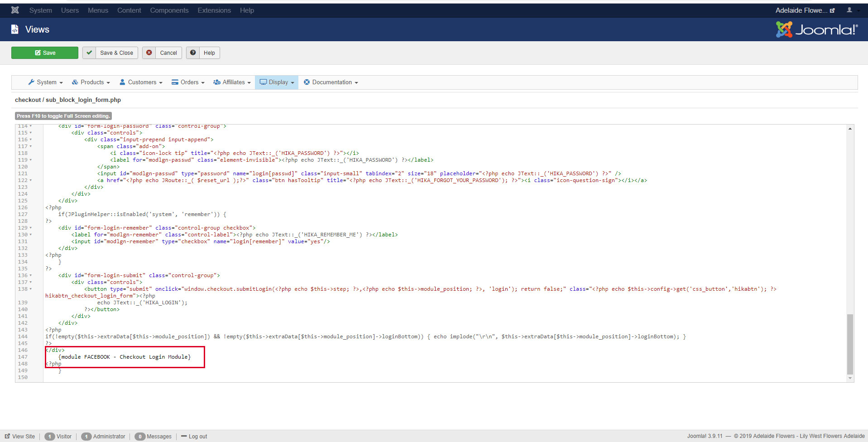
Task: Click the red Cancel X icon
Action: pos(149,53)
